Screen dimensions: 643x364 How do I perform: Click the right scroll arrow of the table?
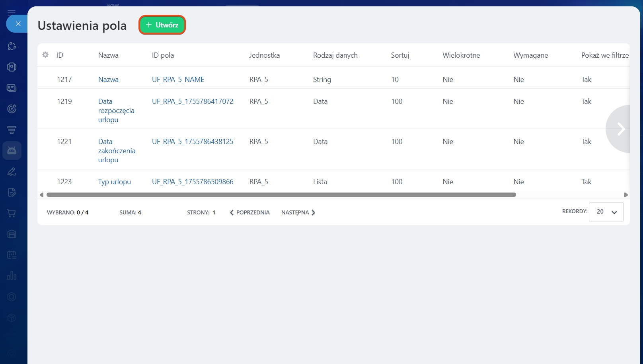[626, 195]
